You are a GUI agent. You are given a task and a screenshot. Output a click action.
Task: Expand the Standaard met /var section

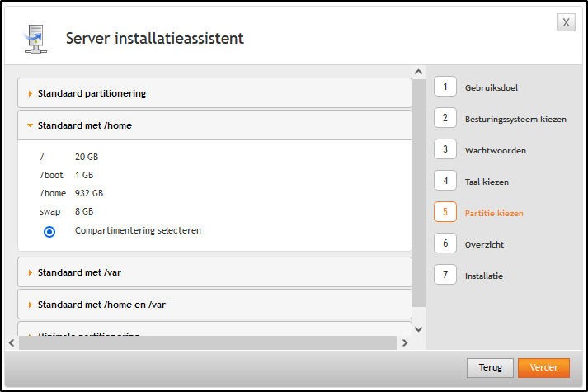tap(79, 272)
